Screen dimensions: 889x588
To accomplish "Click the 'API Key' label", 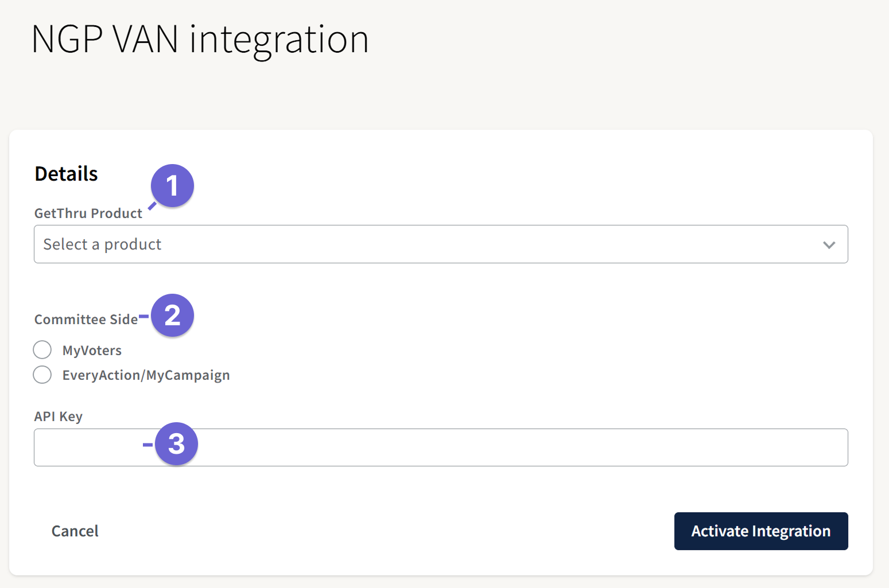I will tap(59, 416).
